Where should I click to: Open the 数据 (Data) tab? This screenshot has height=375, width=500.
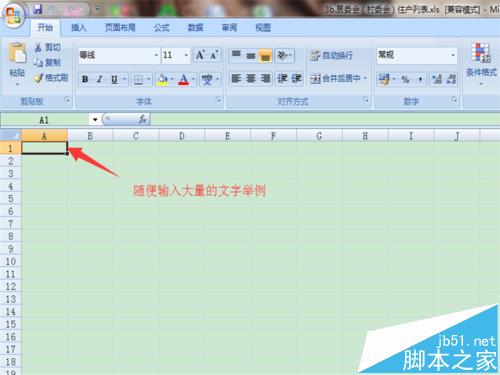tap(195, 27)
